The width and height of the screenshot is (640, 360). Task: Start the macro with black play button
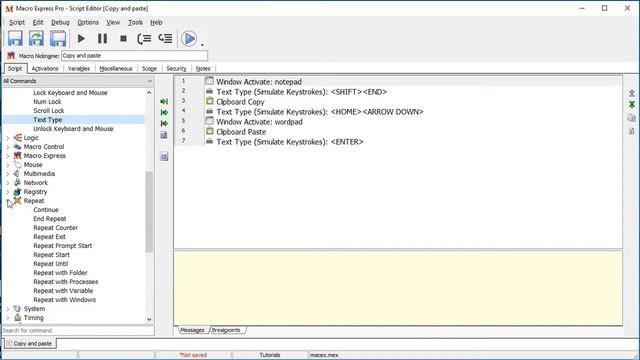[x=81, y=39]
